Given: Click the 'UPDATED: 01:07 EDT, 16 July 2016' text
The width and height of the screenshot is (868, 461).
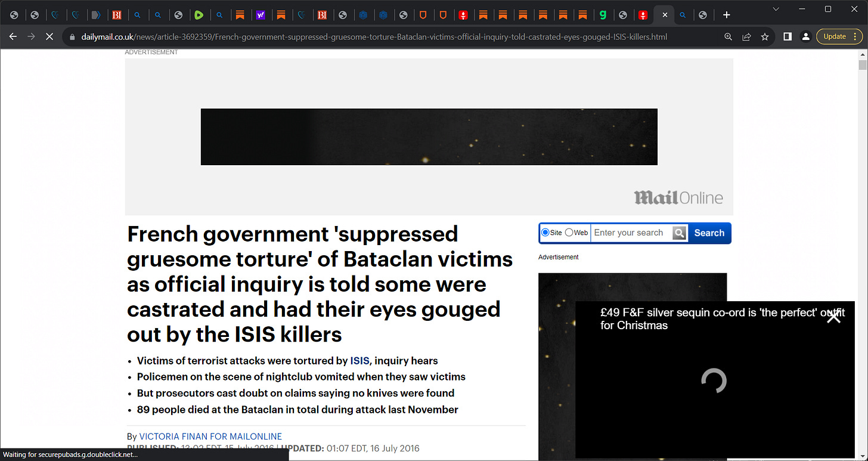Looking at the screenshot, I should pyautogui.click(x=350, y=448).
